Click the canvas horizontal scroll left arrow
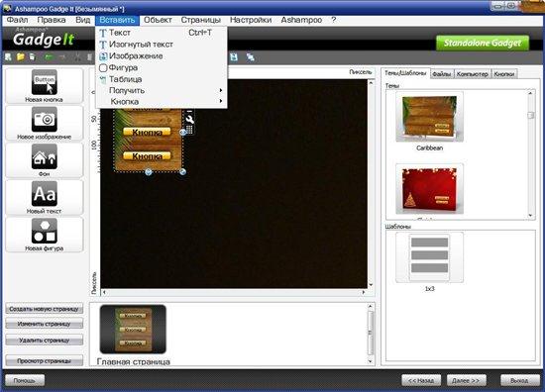Image resolution: width=545 pixels, height=392 pixels. [104, 292]
